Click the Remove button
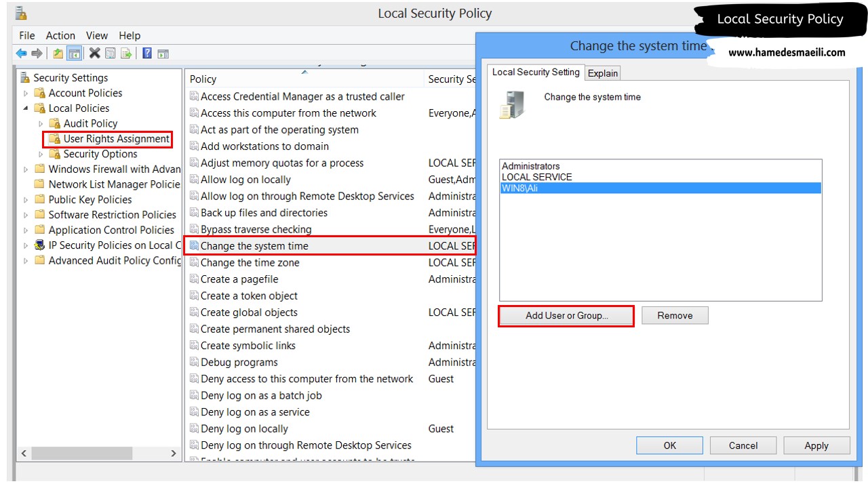 (x=675, y=316)
